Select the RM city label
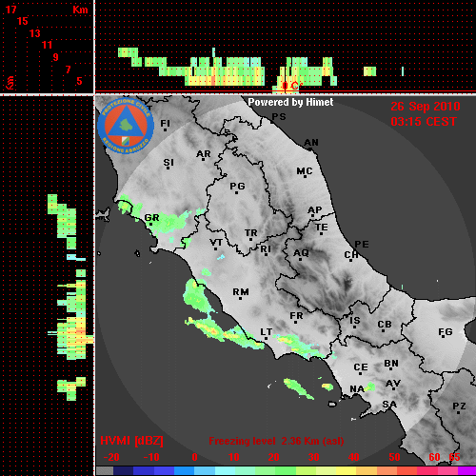 (241, 292)
